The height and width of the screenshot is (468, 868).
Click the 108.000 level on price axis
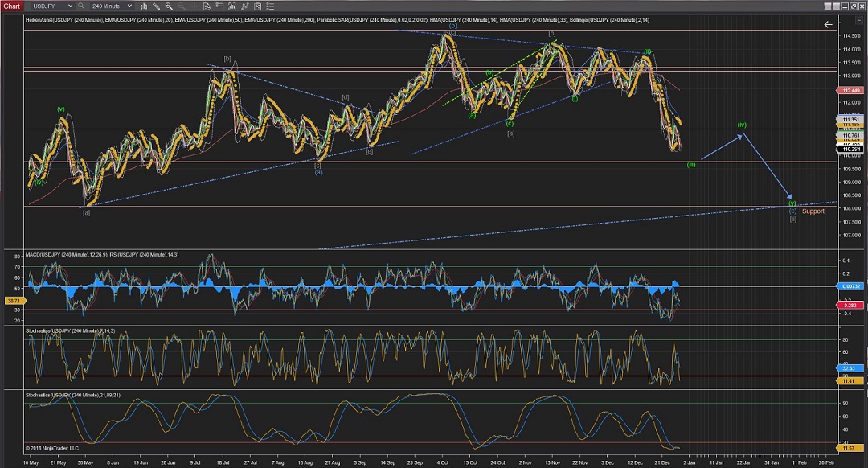[851, 209]
